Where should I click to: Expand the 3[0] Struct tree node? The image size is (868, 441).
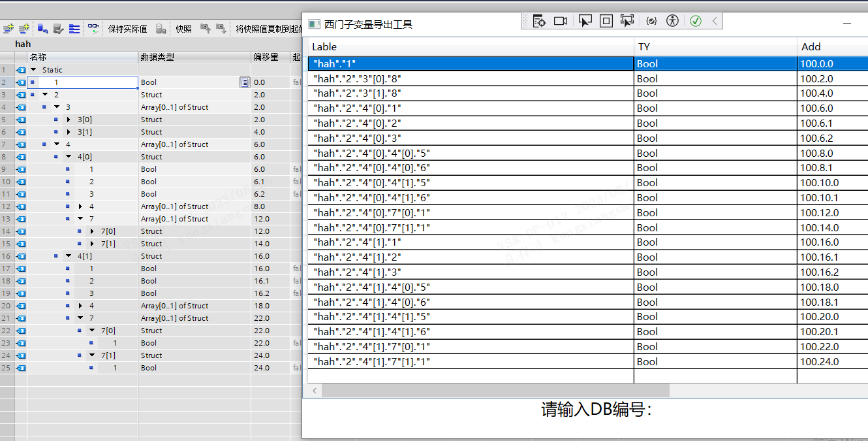pyautogui.click(x=69, y=120)
